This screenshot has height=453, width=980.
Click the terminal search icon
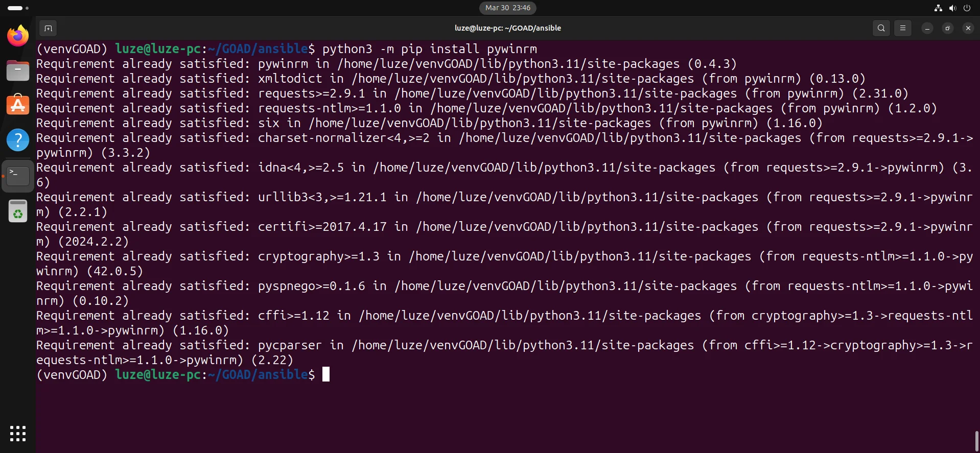click(881, 28)
